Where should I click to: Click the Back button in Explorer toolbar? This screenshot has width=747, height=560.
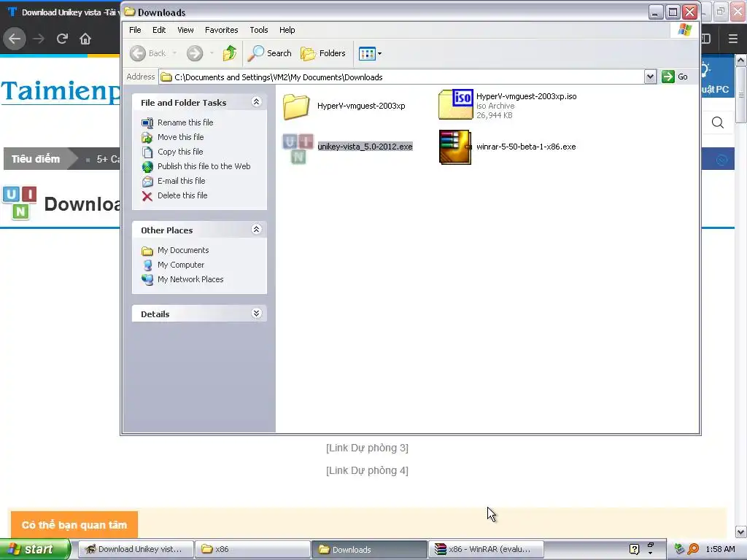(x=148, y=53)
